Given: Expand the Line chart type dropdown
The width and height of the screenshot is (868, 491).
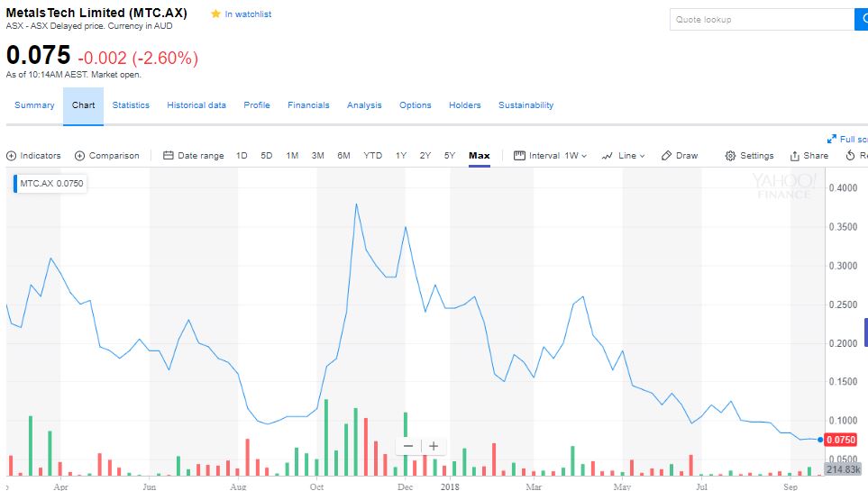Looking at the screenshot, I should tap(624, 156).
